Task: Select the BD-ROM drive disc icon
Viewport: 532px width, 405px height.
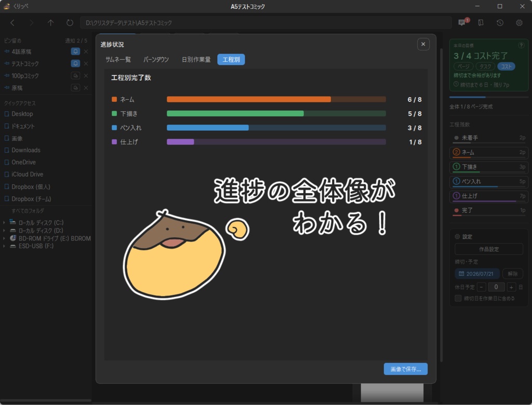Action: pyautogui.click(x=13, y=238)
